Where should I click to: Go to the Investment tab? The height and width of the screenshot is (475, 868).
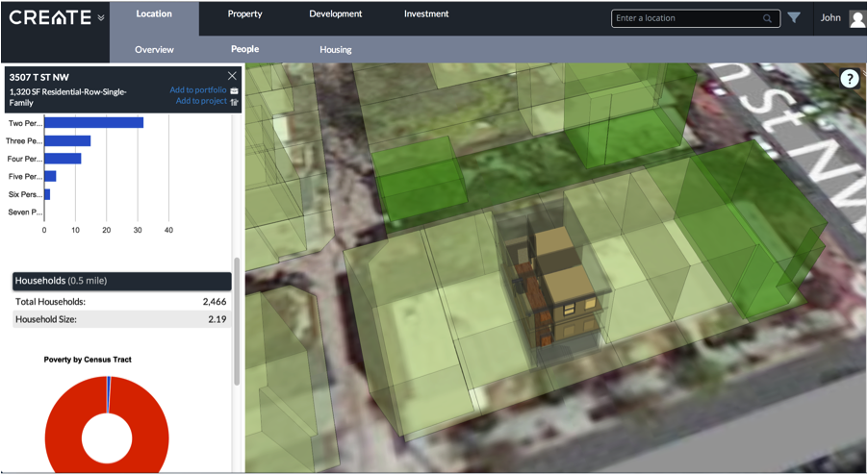425,14
